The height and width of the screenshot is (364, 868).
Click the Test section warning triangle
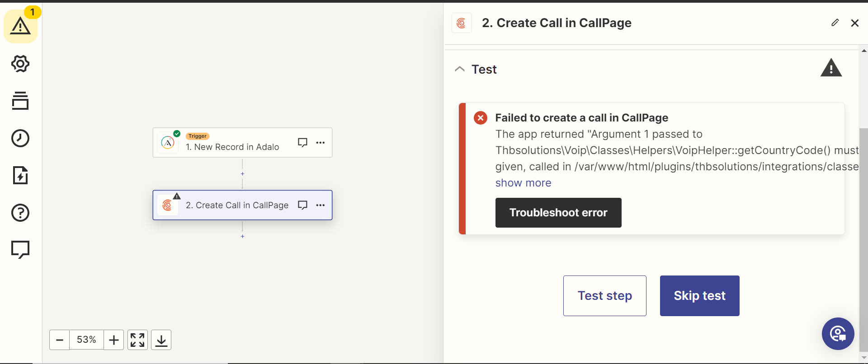(x=831, y=68)
